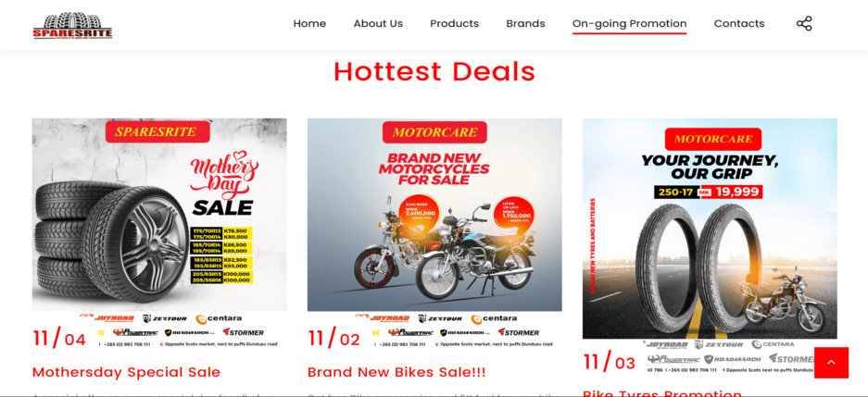This screenshot has width=868, height=397.
Task: Click the share icon in header
Action: (804, 24)
